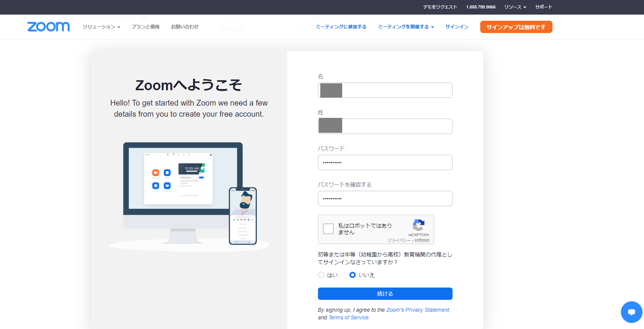Image resolution: width=644 pixels, height=329 pixels.
Task: Expand the ミーティングを開催する dropdown
Action: tap(406, 27)
